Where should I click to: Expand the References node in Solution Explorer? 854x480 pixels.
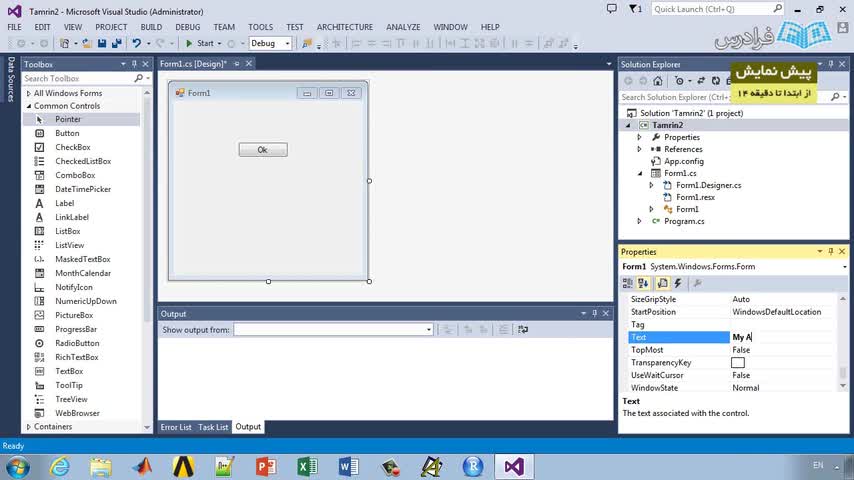[x=639, y=149]
